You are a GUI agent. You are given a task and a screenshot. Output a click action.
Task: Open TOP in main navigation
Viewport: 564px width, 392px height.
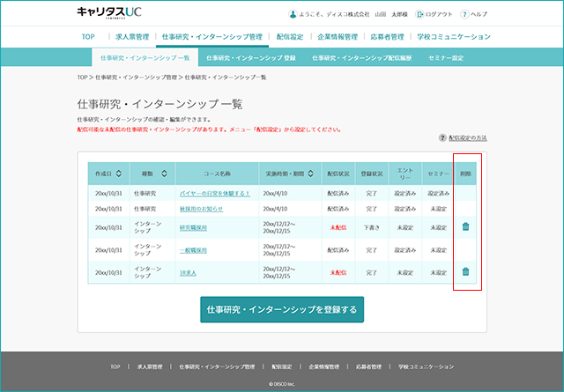click(x=88, y=37)
